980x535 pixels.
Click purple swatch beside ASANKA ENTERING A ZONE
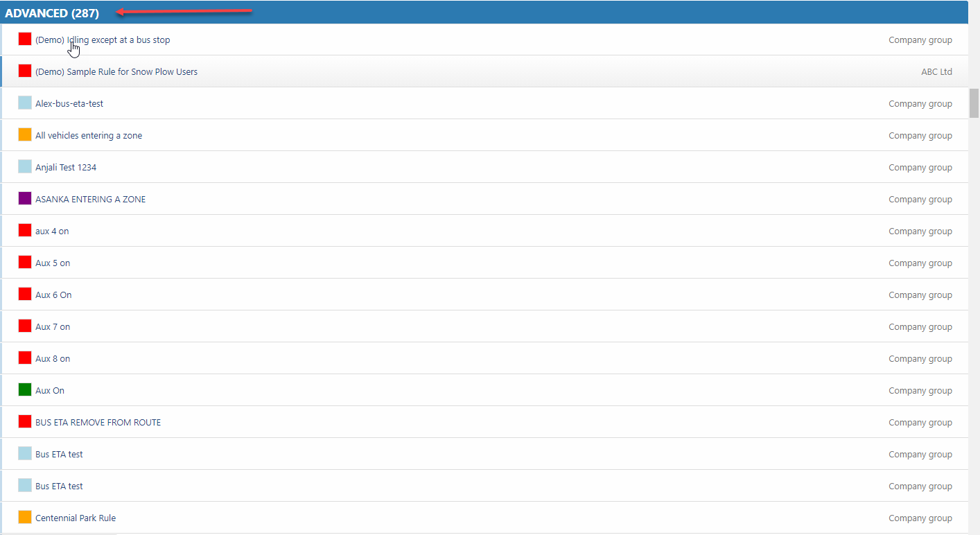click(25, 198)
